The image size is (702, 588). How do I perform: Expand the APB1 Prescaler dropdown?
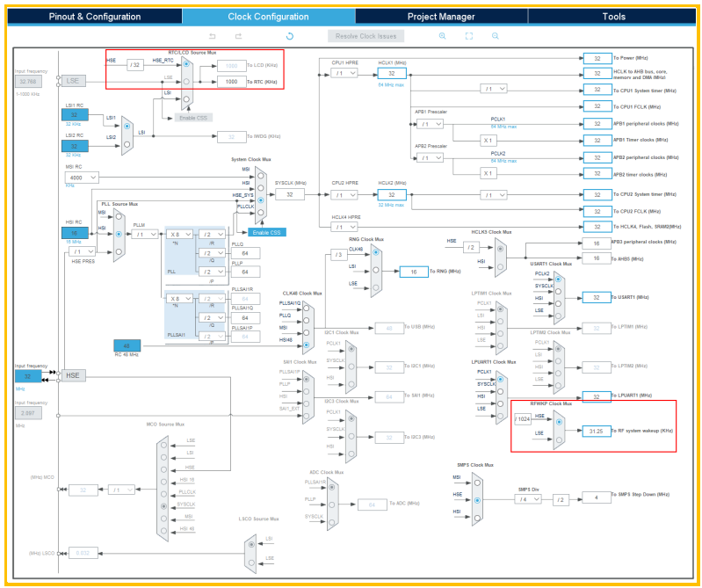click(x=431, y=125)
